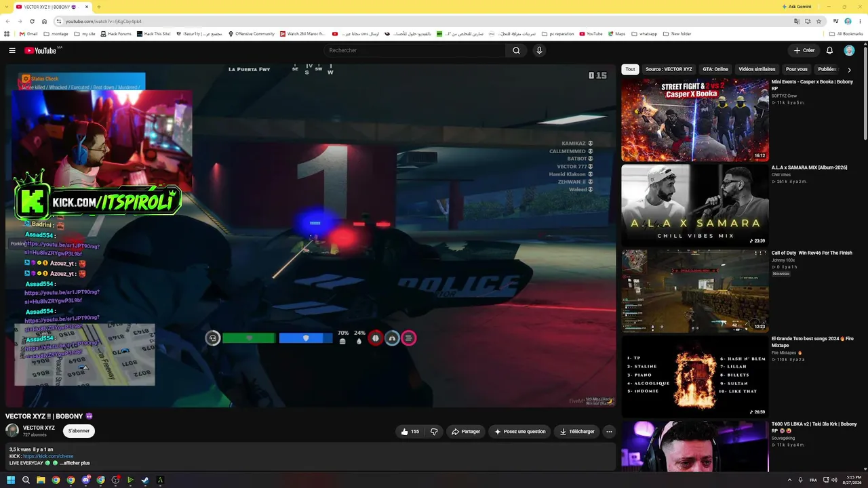
Task: Show hidden system tray icons
Action: (x=791, y=480)
